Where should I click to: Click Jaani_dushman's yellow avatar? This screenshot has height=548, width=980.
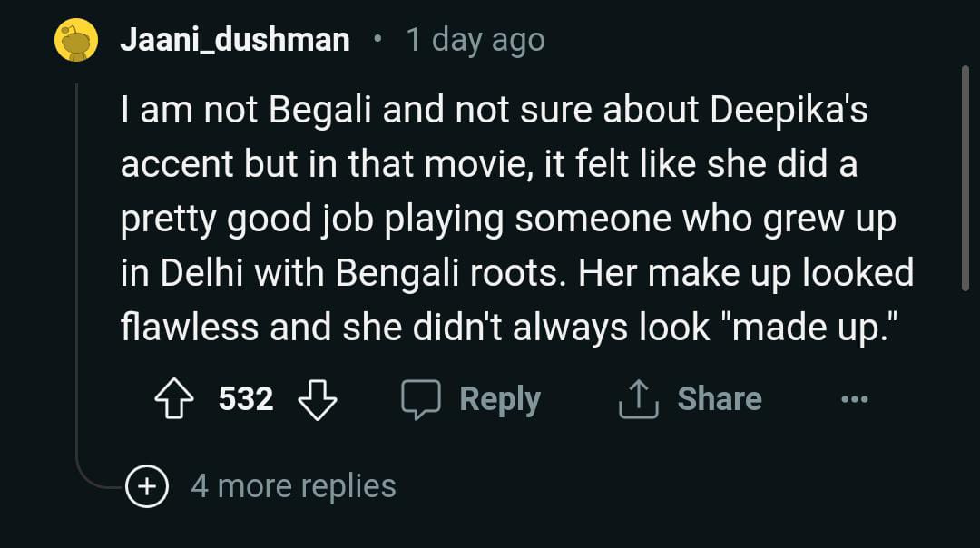coord(76,40)
